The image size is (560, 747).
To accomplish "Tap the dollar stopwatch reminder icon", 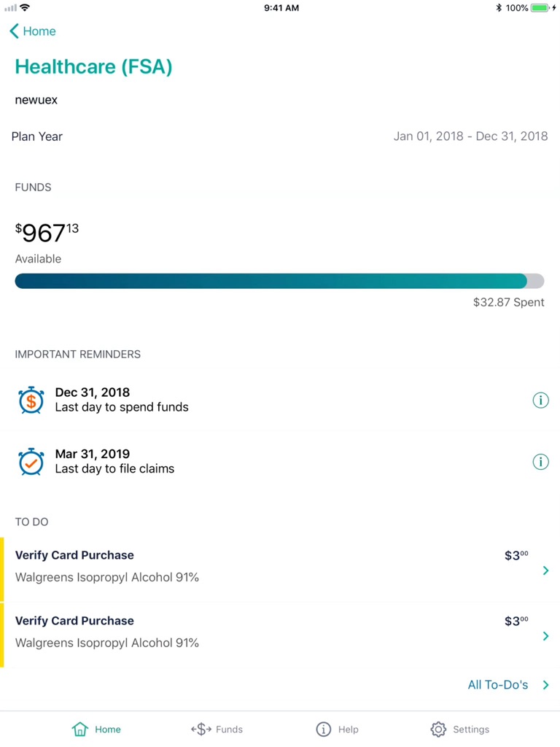I will 31,400.
